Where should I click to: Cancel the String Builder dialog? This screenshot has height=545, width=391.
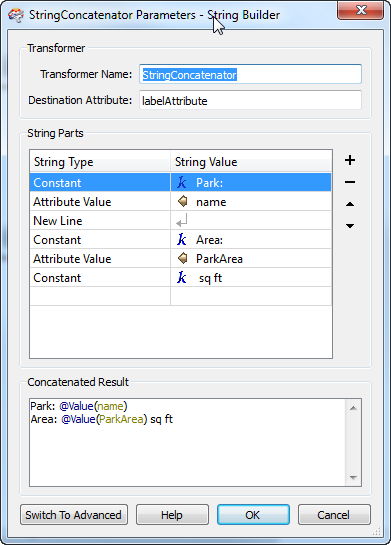[334, 515]
